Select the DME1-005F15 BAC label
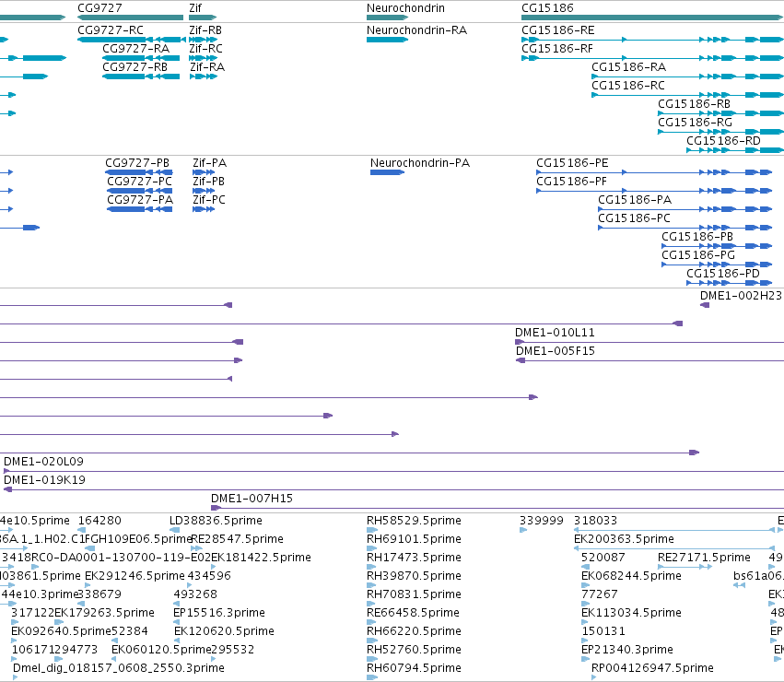 [556, 351]
